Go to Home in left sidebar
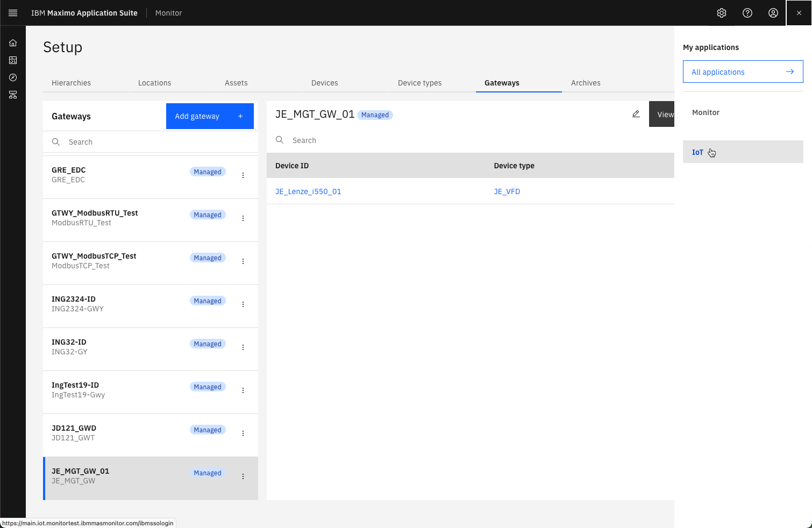The height and width of the screenshot is (528, 812). click(x=13, y=43)
